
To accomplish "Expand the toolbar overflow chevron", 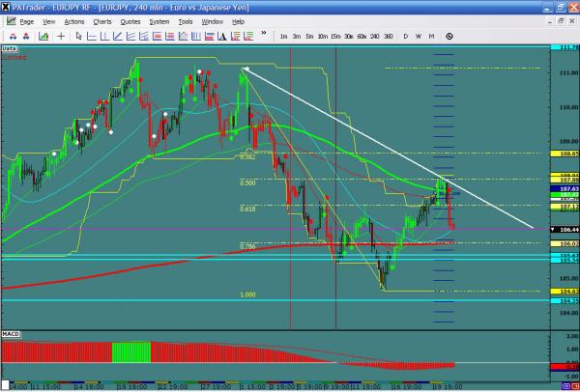I will pyautogui.click(x=263, y=36).
